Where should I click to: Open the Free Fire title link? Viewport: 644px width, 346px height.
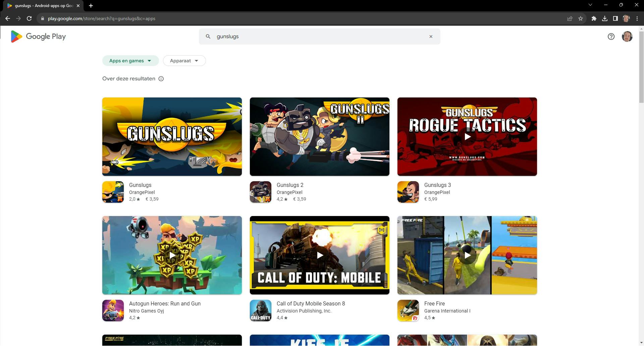434,303
